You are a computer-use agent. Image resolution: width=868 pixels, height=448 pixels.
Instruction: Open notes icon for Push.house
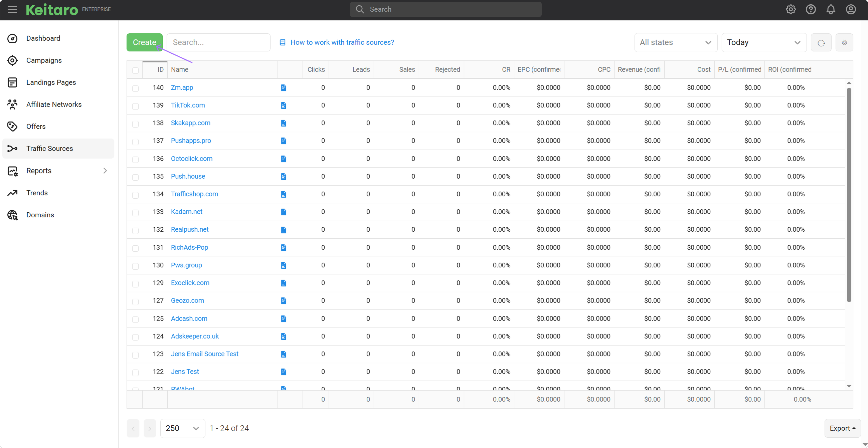[284, 177]
